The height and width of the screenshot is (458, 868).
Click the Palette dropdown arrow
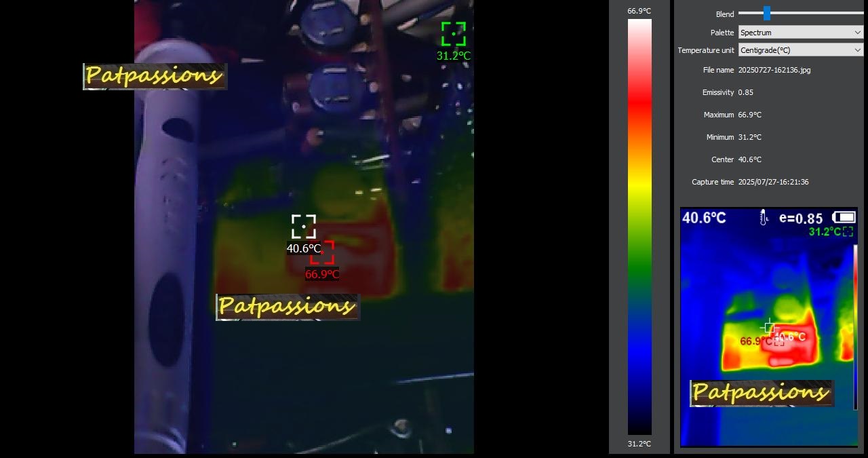click(858, 33)
